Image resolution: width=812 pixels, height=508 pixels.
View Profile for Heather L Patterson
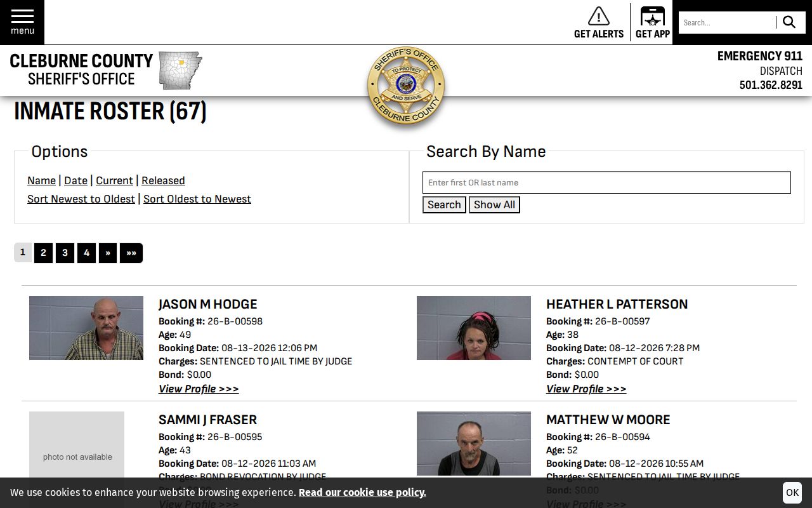point(586,389)
